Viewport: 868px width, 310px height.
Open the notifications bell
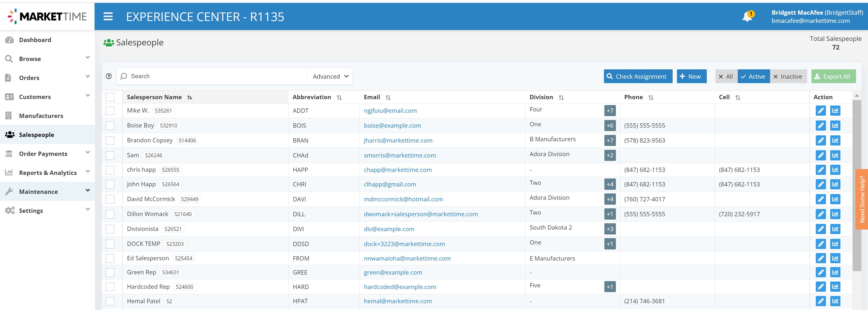[747, 16]
